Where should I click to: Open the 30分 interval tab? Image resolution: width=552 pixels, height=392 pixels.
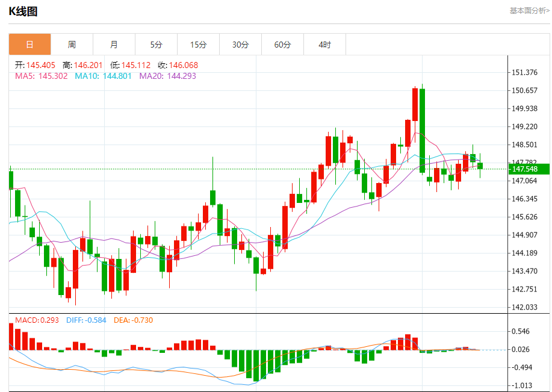pos(240,45)
